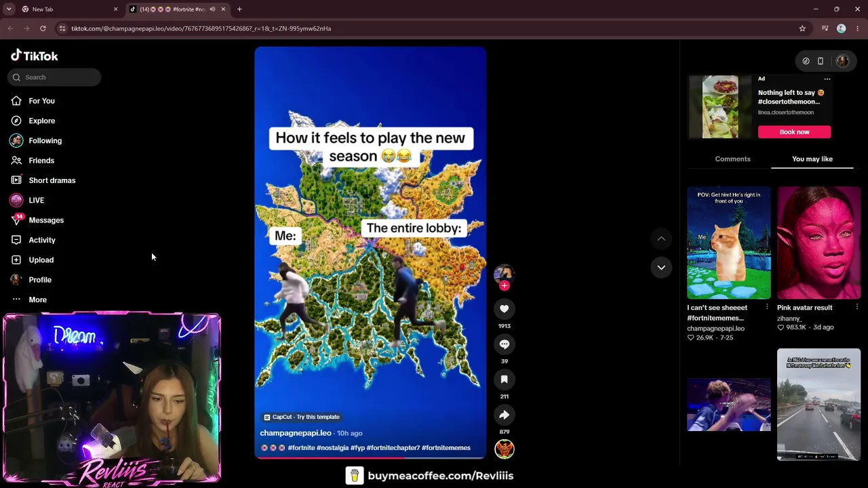Save video with the bookmark icon
Viewport: 868px width, 488px height.
tap(504, 380)
